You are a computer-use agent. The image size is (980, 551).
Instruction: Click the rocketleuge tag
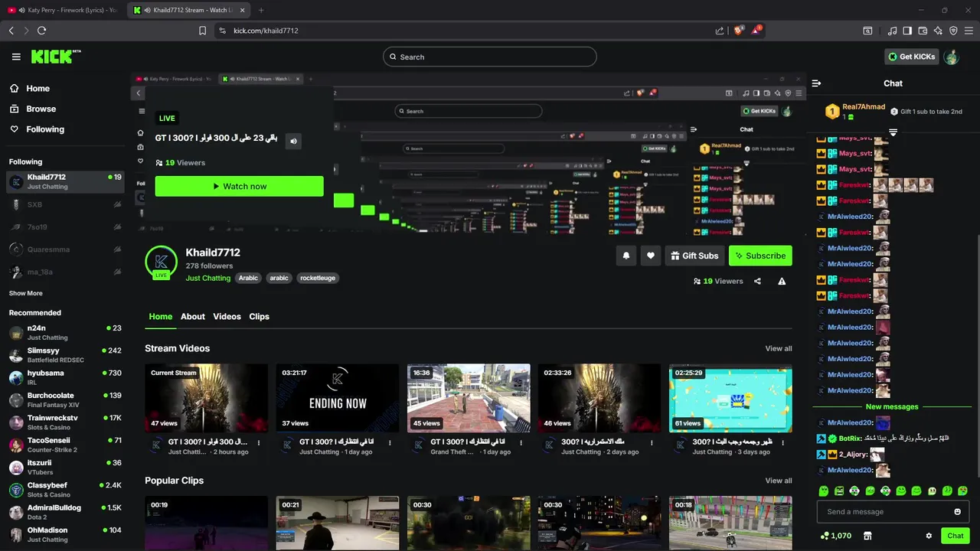pos(317,278)
